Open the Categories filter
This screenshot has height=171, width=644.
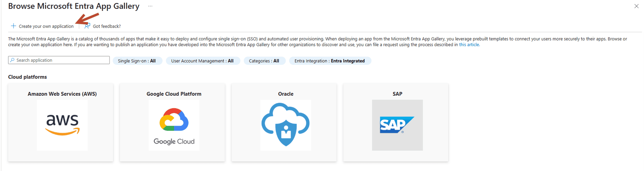(264, 61)
